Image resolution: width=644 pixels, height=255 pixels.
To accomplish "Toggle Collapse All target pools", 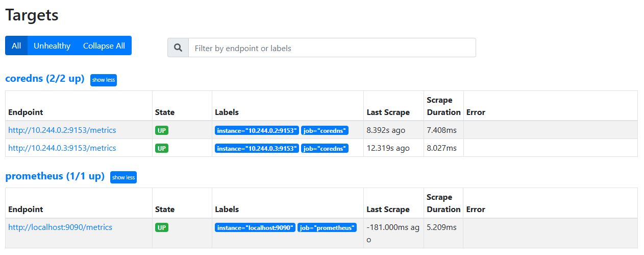I will (104, 45).
